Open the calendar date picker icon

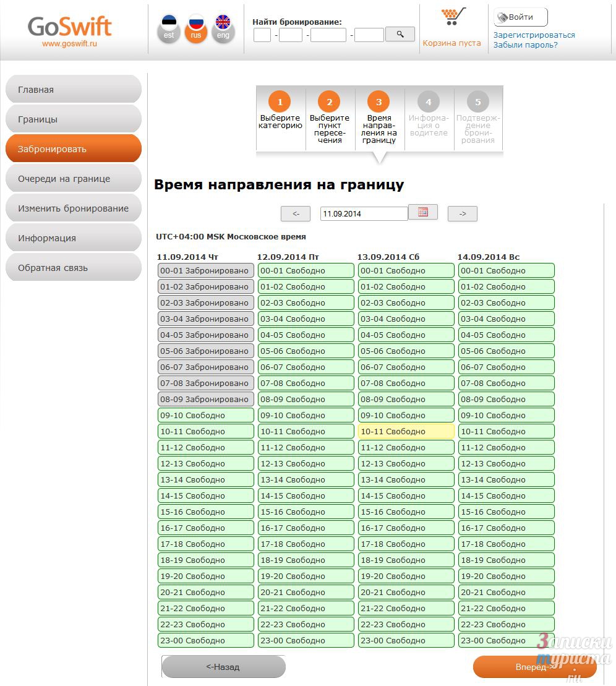pos(423,212)
